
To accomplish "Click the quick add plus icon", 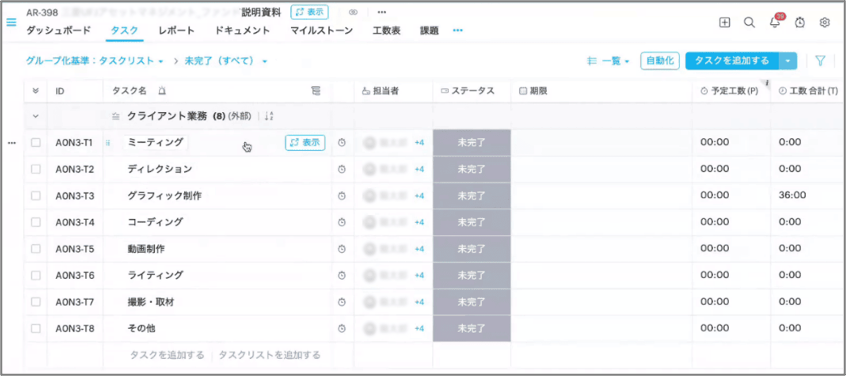I will (725, 23).
